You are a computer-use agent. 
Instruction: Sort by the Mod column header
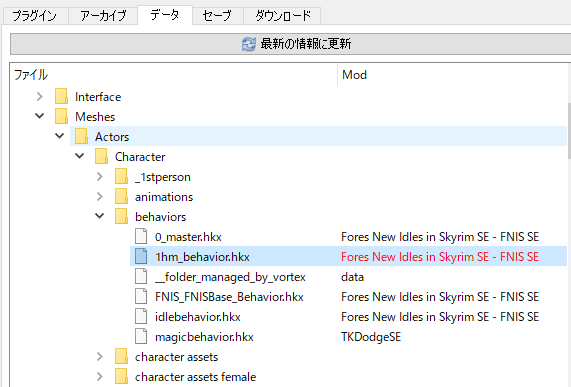[x=454, y=75]
